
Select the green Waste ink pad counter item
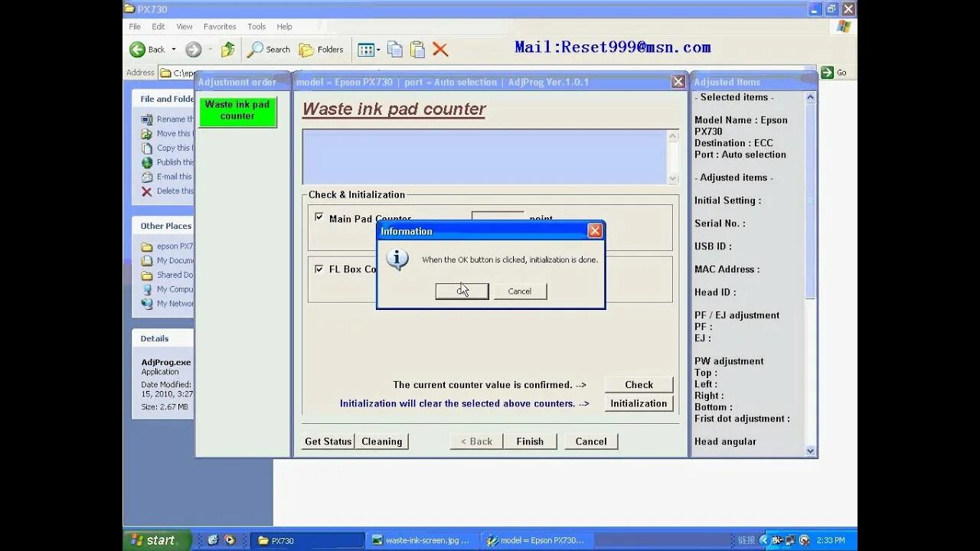tap(237, 111)
